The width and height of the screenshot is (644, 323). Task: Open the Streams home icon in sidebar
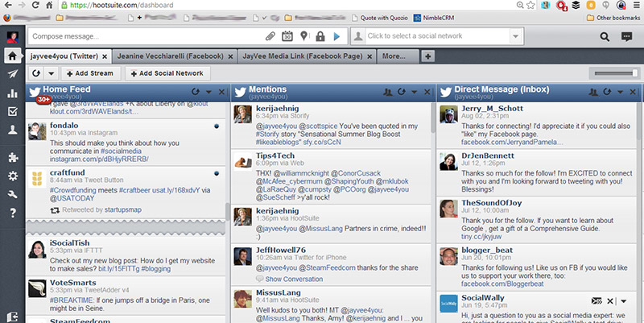pyautogui.click(x=12, y=56)
